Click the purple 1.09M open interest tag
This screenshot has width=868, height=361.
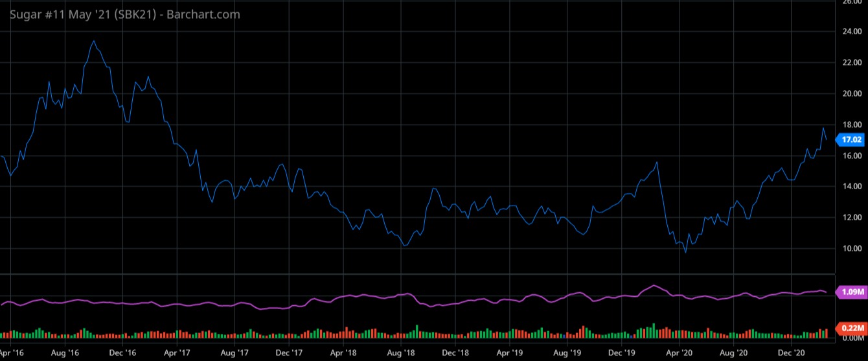pos(851,292)
